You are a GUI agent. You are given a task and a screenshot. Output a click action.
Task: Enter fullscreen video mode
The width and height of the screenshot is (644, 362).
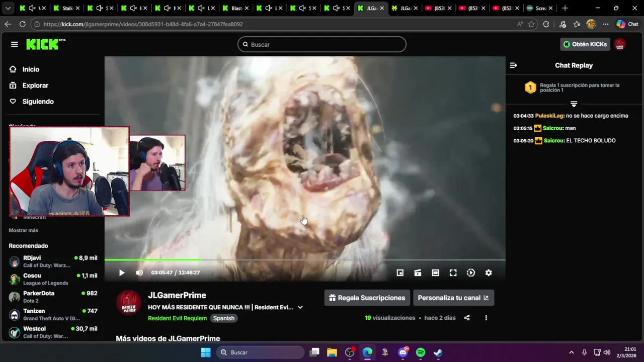tap(453, 273)
